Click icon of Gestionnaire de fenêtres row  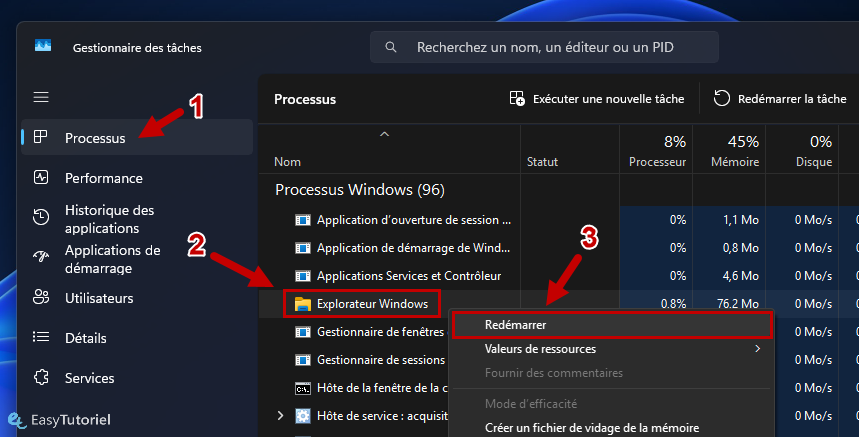point(303,332)
